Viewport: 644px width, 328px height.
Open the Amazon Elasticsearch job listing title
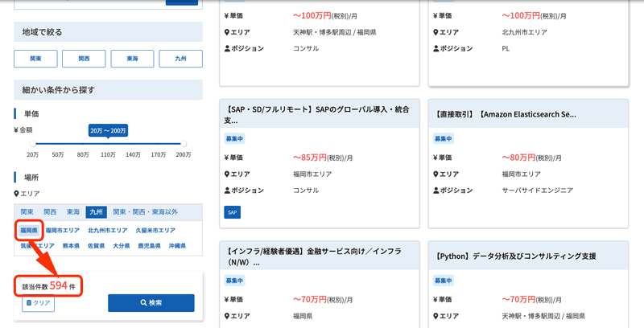click(505, 115)
